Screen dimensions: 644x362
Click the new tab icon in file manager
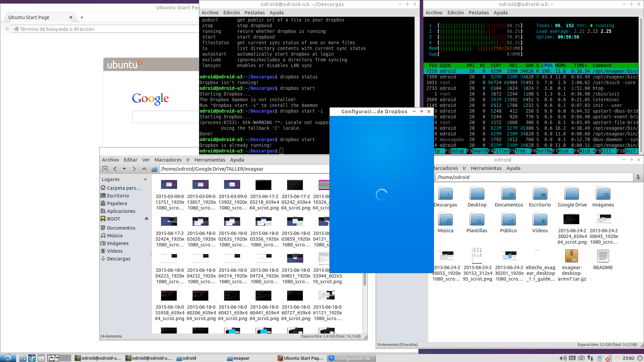(105, 169)
